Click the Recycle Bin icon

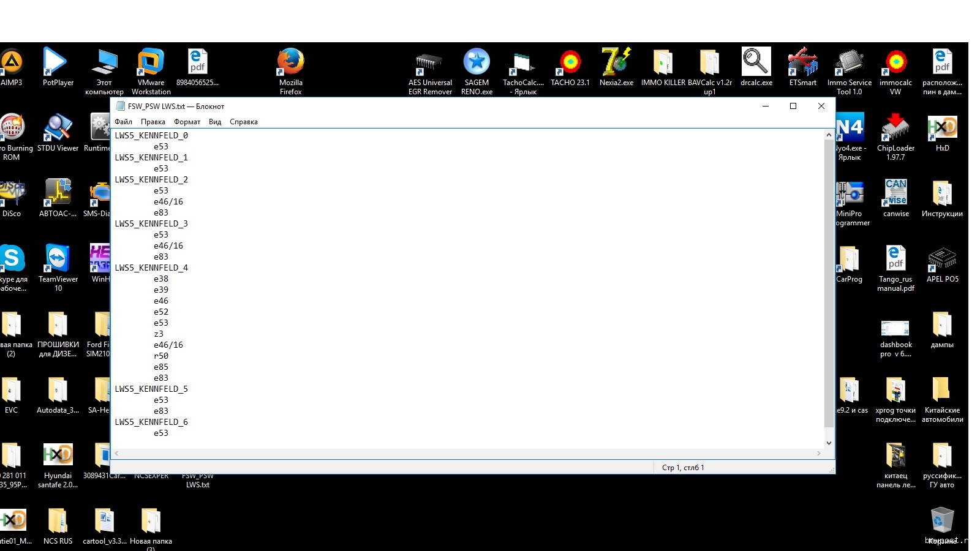[x=942, y=521]
